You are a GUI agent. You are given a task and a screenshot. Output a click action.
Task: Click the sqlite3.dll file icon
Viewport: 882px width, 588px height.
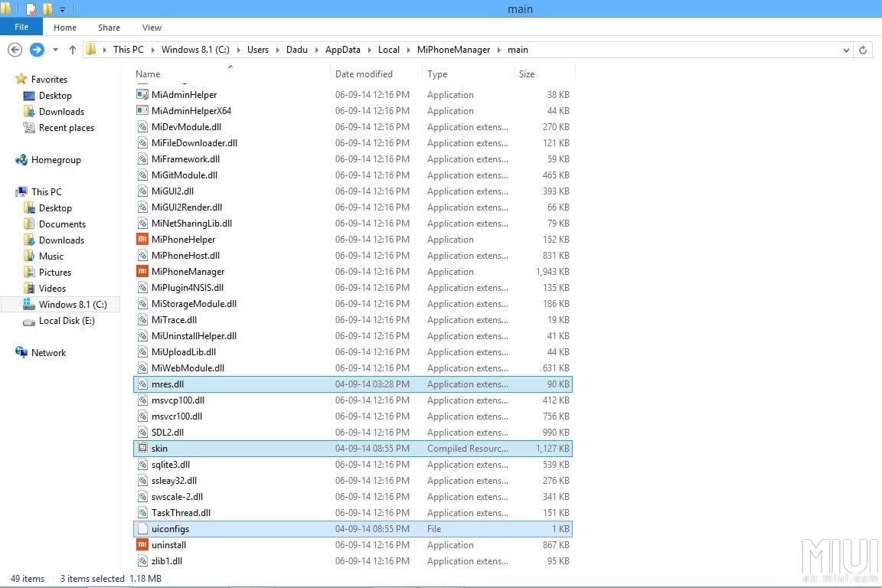[142, 464]
